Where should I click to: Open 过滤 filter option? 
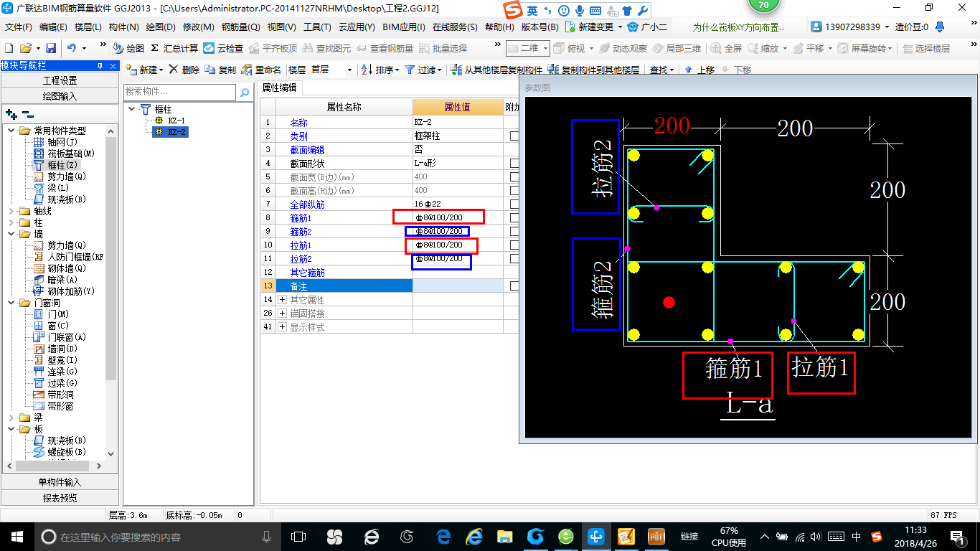tap(423, 70)
